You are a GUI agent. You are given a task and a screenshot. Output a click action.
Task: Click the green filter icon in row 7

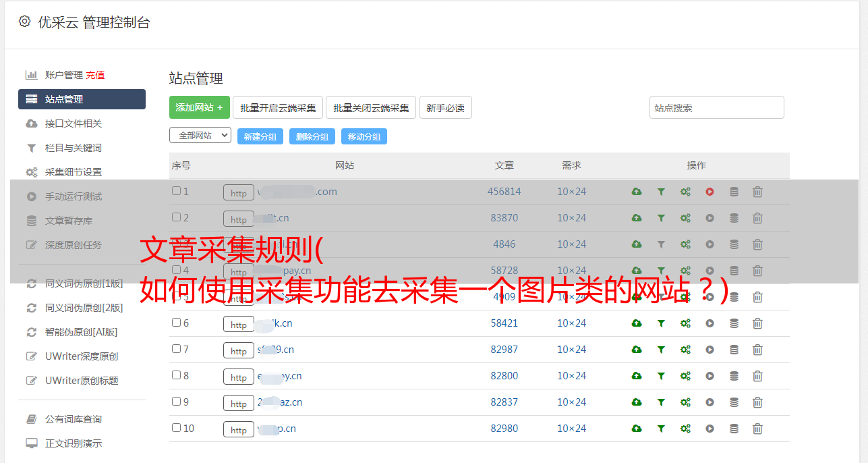coord(661,350)
